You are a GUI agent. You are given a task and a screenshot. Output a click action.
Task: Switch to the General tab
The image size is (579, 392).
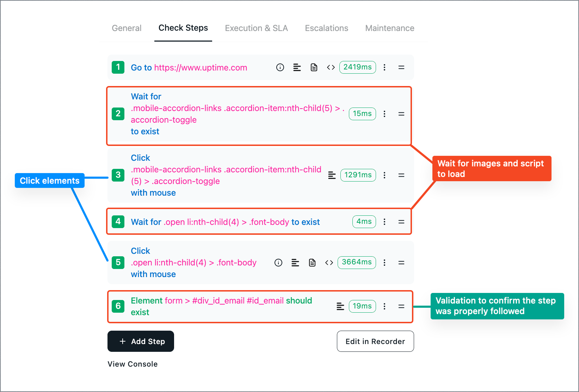click(127, 28)
